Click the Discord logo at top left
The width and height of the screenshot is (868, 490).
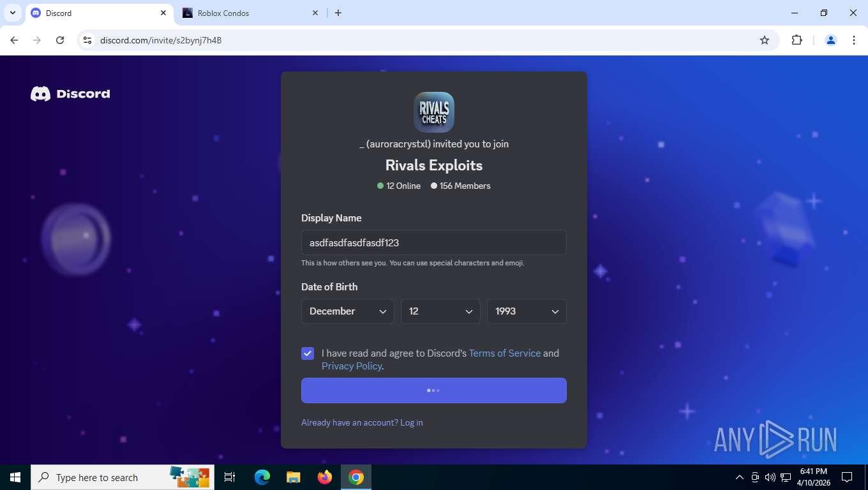(x=70, y=94)
